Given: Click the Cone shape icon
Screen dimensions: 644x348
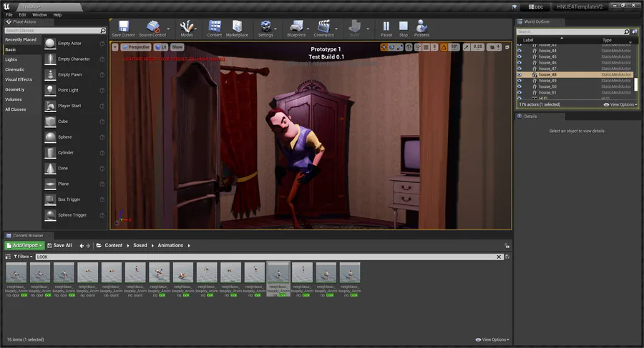Looking at the screenshot, I should click(50, 168).
